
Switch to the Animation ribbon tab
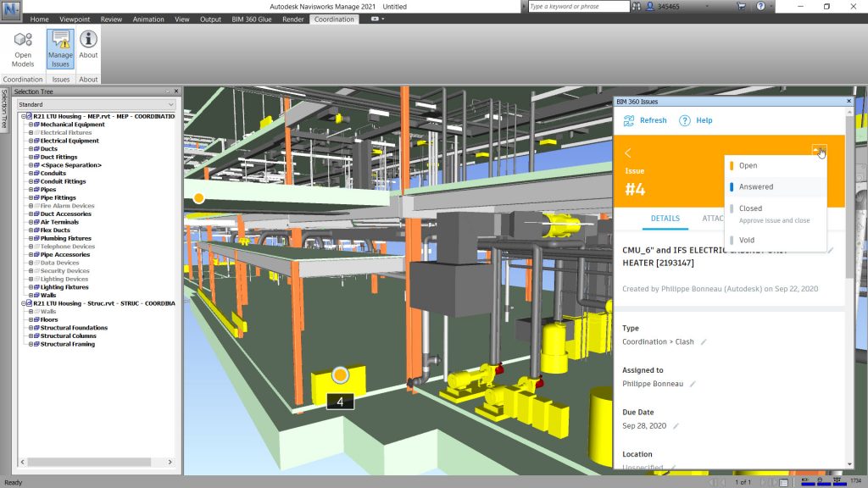coord(148,19)
